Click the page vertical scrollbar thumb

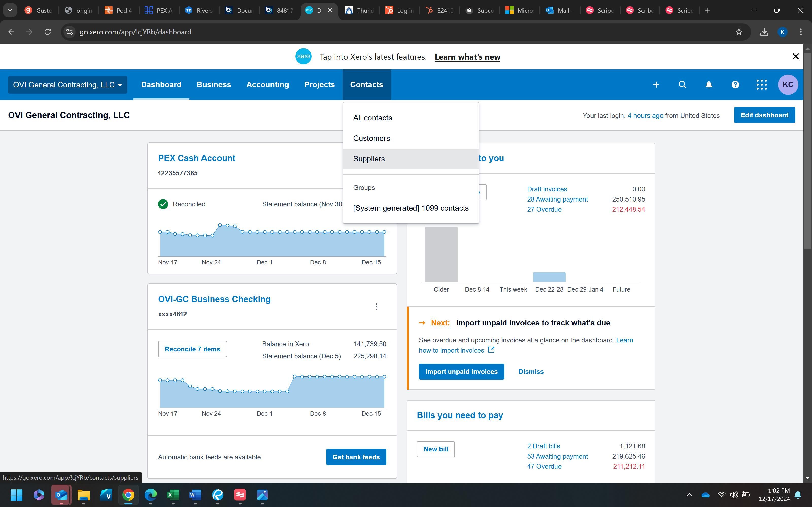(807, 151)
